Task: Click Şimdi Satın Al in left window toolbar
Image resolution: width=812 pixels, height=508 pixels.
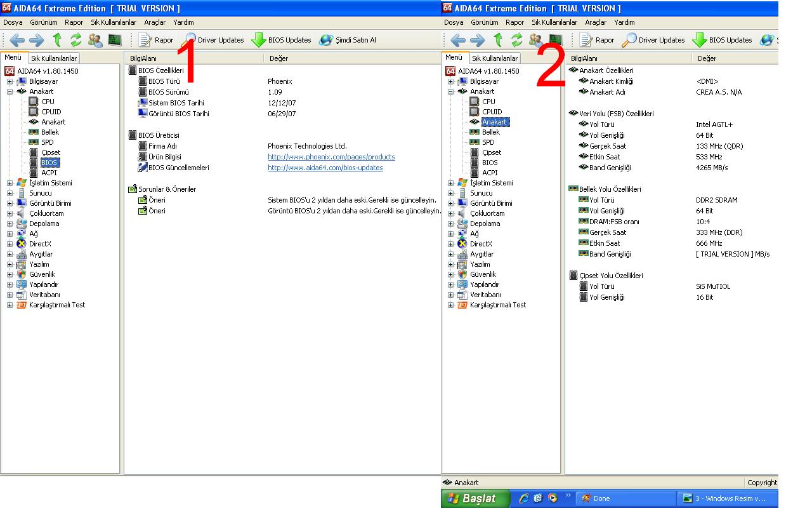Action: click(x=348, y=40)
